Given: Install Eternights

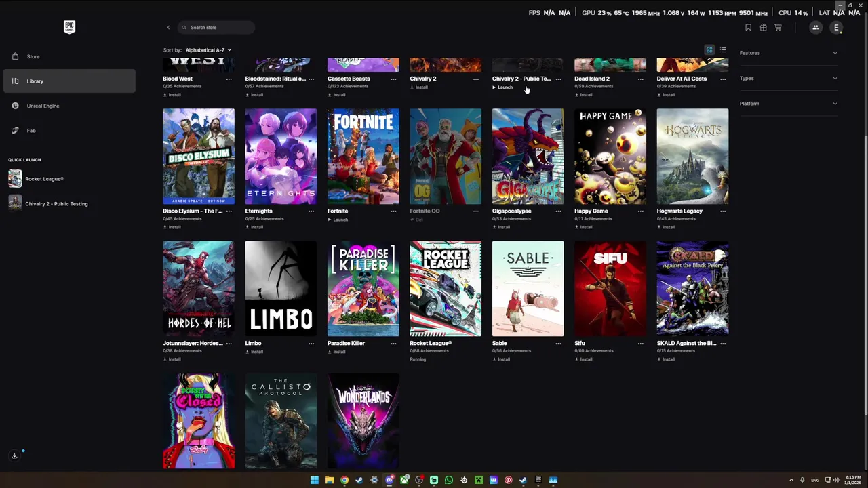Looking at the screenshot, I should tap(254, 227).
